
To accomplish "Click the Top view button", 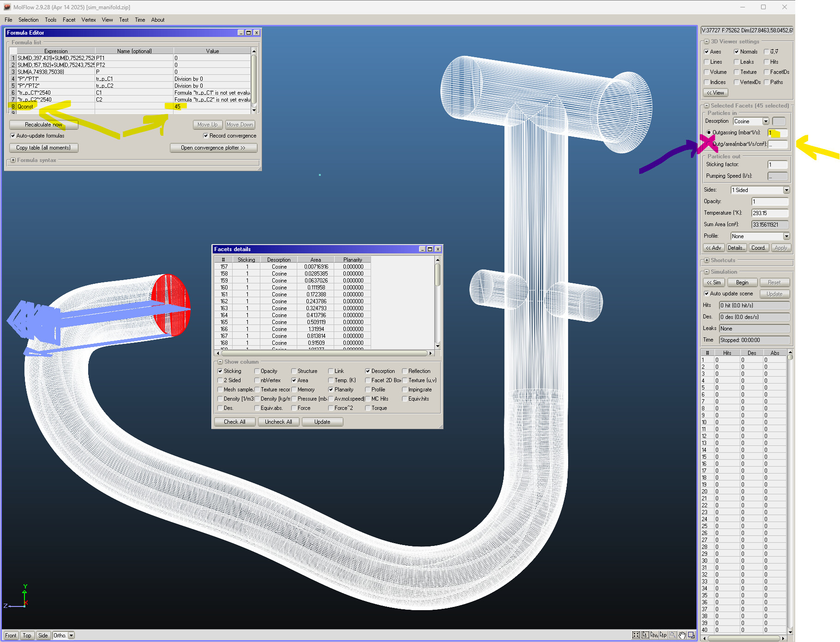I will pos(27,636).
